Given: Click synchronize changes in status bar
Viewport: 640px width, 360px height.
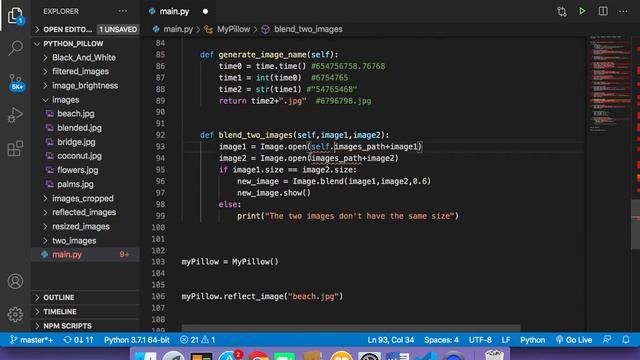Looking at the screenshot, I should (78, 340).
